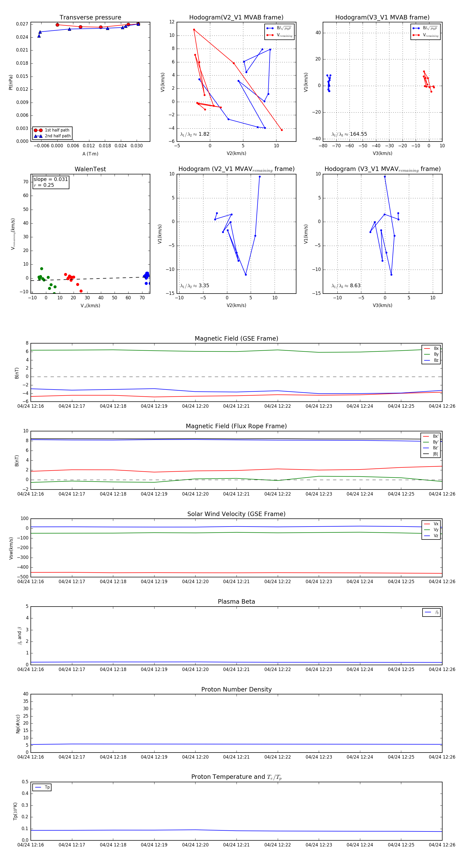This screenshot has width=473, height=868.
Task: Click the 'Hodogram(V3_V1 MVAB frame)' title
Action: point(382,18)
